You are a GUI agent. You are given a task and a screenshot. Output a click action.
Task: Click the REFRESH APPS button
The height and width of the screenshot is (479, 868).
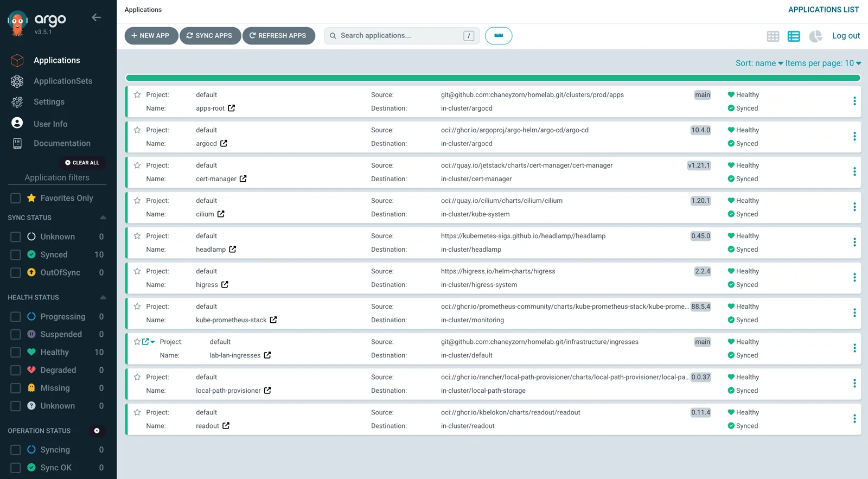278,36
